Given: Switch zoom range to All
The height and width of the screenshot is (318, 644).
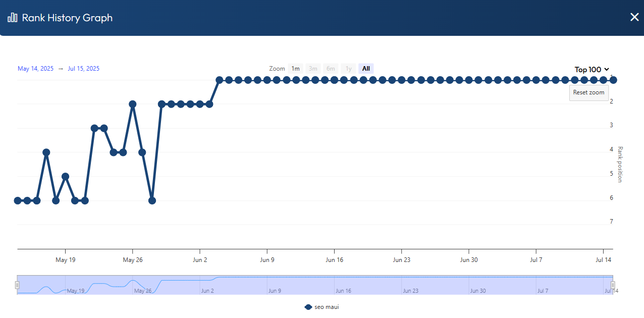Looking at the screenshot, I should (366, 69).
